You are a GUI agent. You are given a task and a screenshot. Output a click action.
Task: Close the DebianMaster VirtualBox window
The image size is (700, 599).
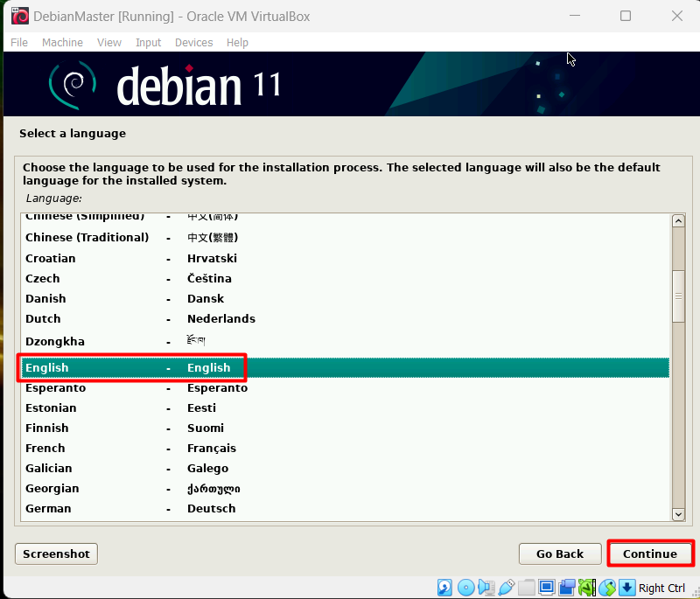pos(677,16)
